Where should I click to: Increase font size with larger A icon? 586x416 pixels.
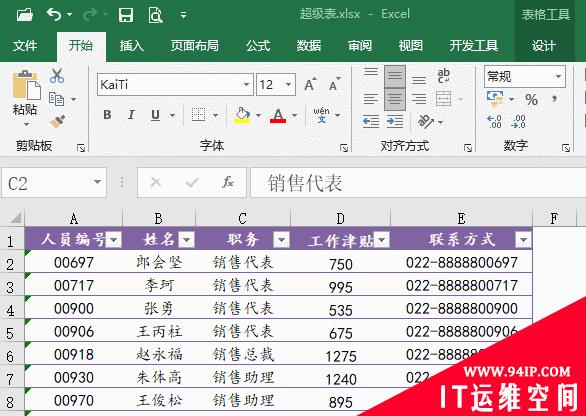pos(310,84)
